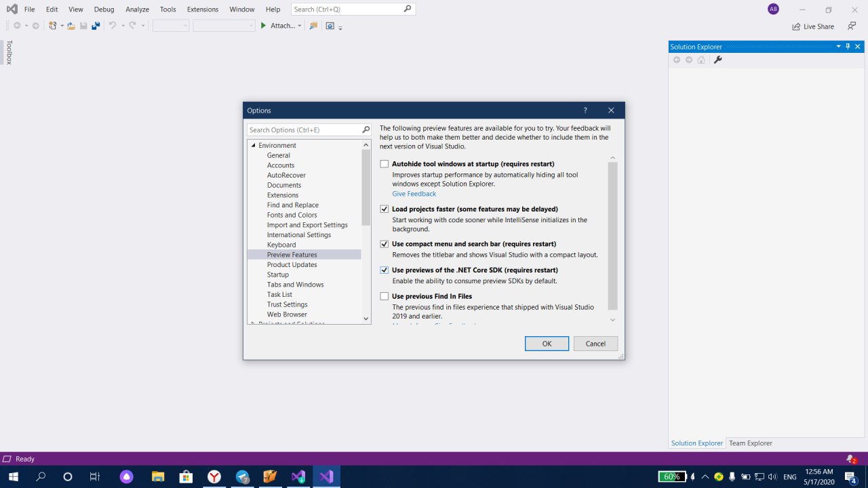Click the New Project toolbar icon
Image resolution: width=868 pixels, height=488 pixels.
point(52,26)
